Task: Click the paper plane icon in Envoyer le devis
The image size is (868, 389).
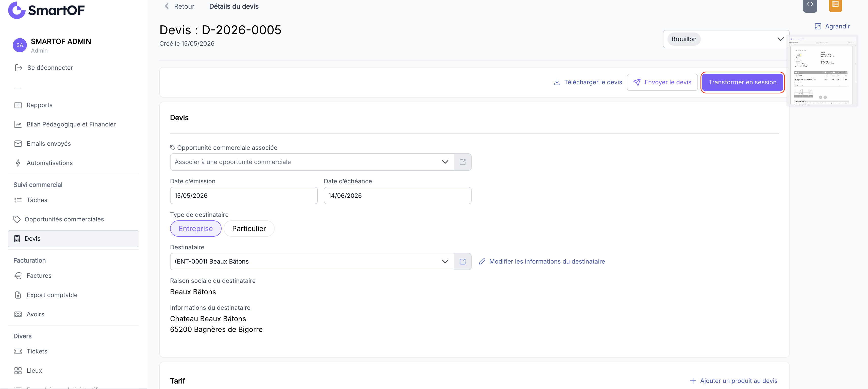Action: point(637,82)
